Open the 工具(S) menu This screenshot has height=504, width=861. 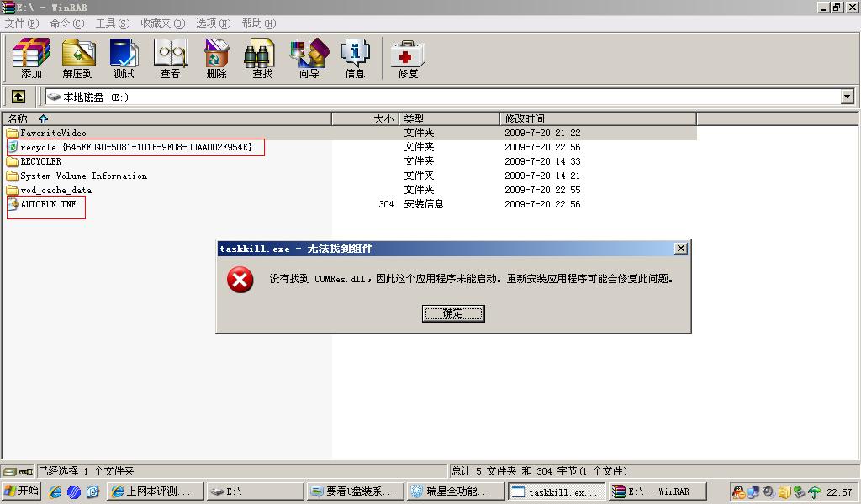coord(113,23)
